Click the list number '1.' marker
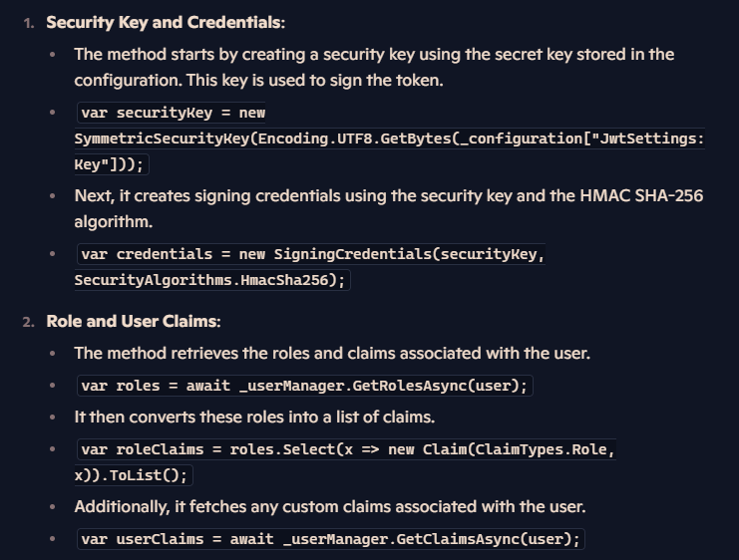739x560 pixels. (x=29, y=24)
